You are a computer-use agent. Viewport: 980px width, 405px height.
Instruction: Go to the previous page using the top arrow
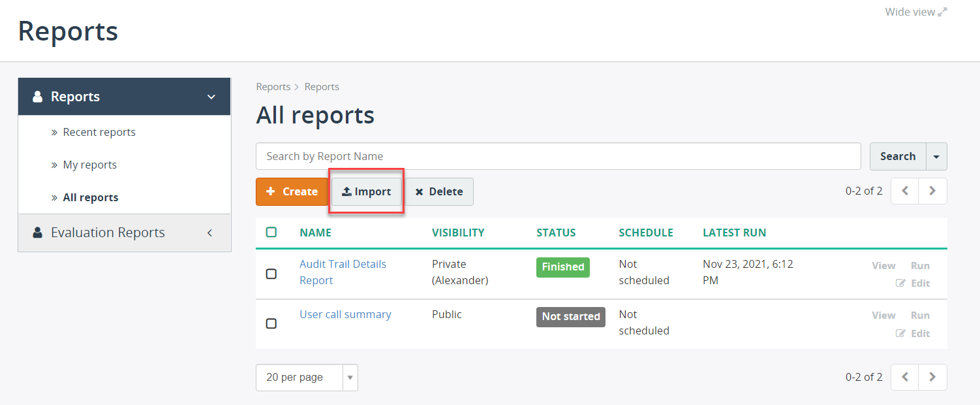click(x=905, y=191)
